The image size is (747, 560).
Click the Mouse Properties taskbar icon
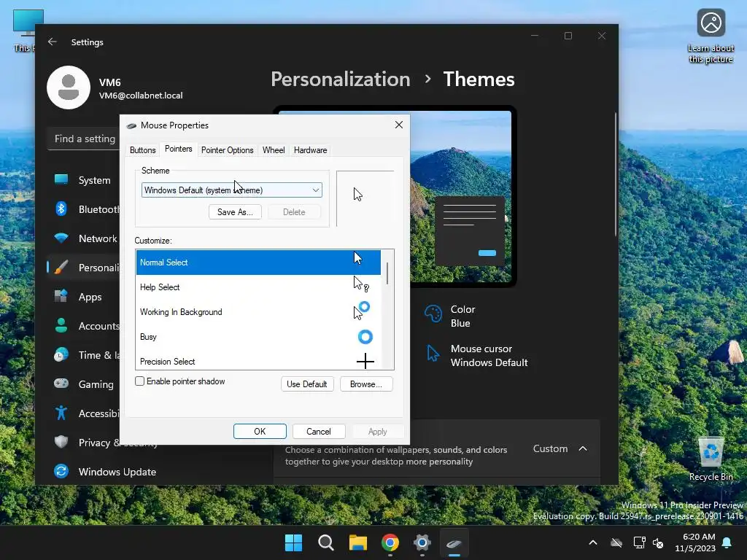click(x=454, y=542)
